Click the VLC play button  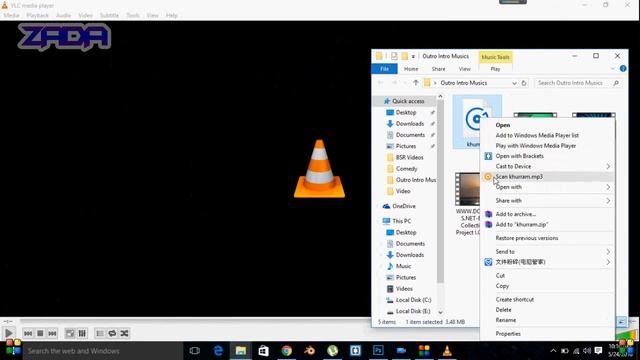point(9,333)
